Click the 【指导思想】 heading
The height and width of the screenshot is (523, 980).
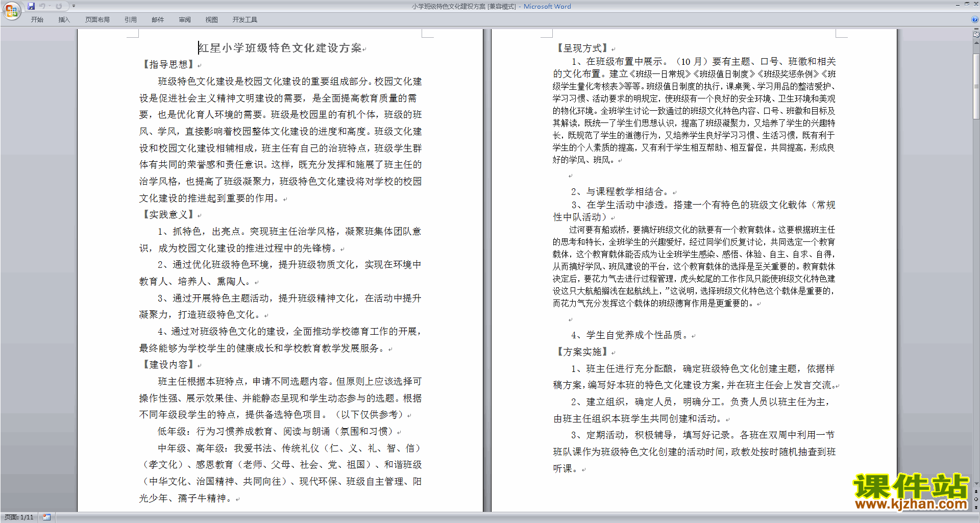(168, 64)
